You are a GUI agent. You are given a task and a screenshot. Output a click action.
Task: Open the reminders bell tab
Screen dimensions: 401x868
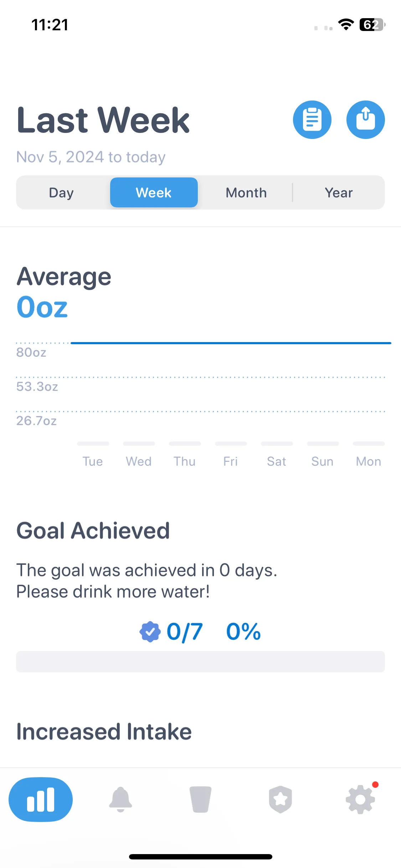[120, 800]
